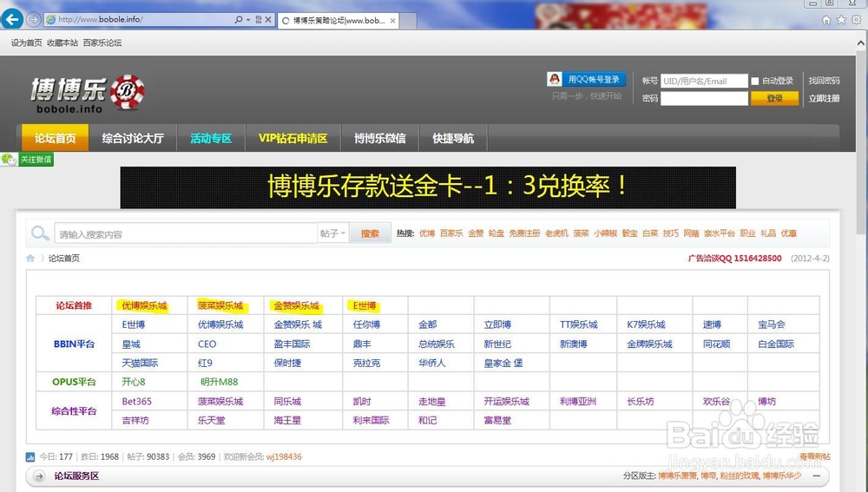Viewport: 868px width, 492px height.
Task: Click the new member wj198436 link
Action: [284, 457]
